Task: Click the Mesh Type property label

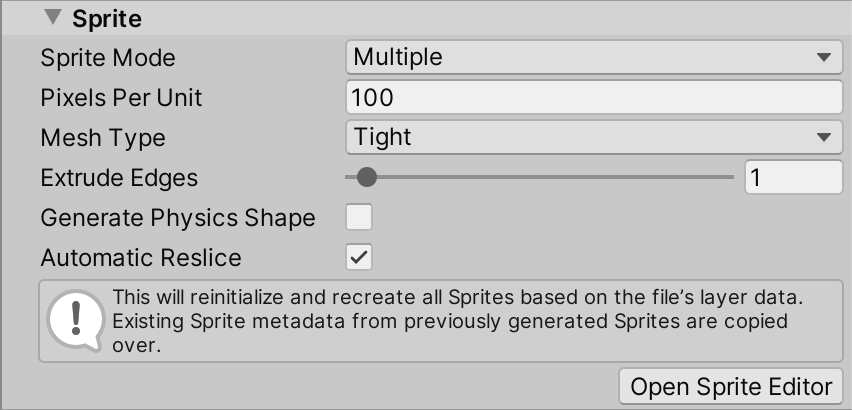Action: click(103, 137)
